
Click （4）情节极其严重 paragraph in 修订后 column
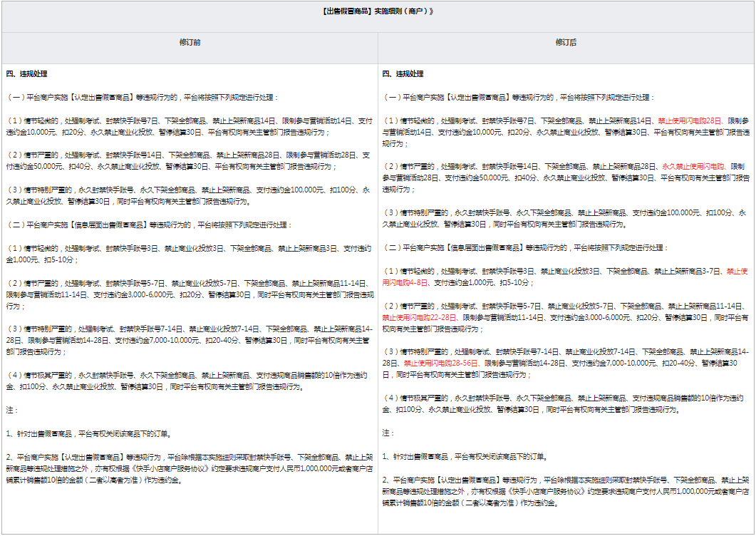(564, 403)
